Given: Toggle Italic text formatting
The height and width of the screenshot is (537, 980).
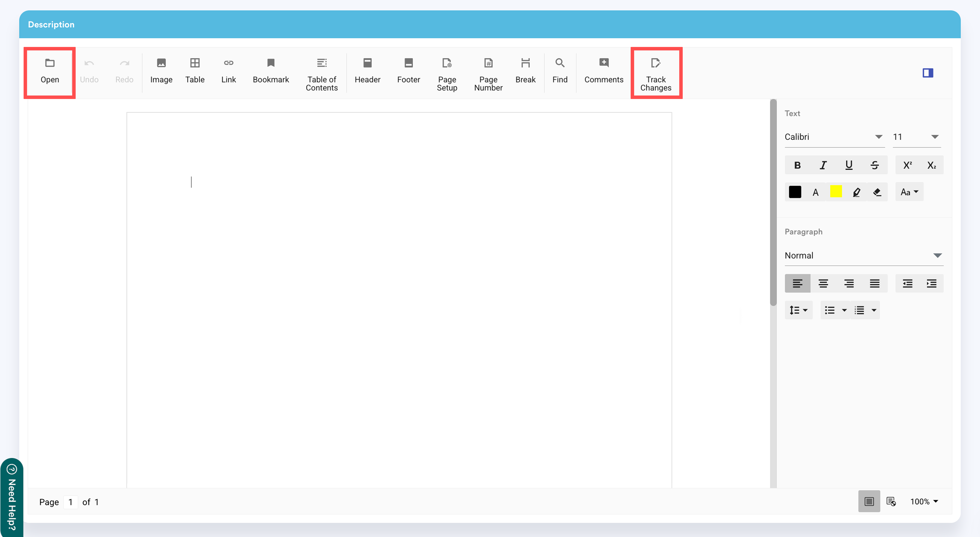Looking at the screenshot, I should [823, 165].
